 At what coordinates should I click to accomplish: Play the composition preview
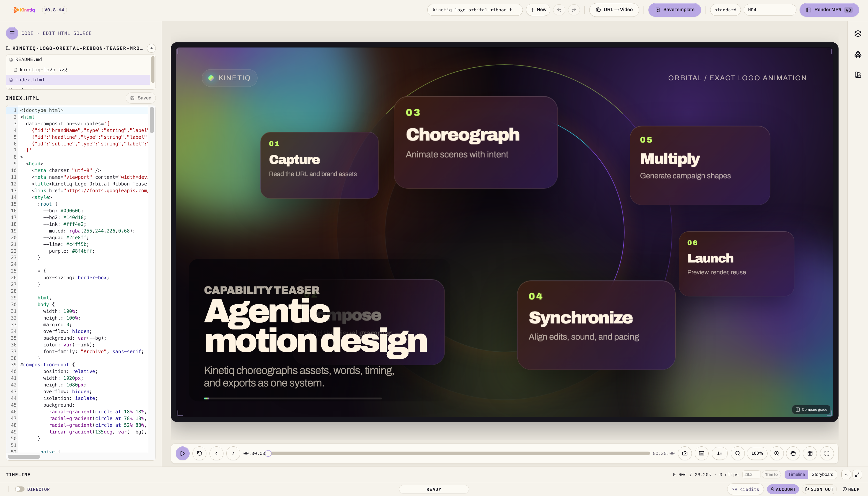pyautogui.click(x=183, y=453)
